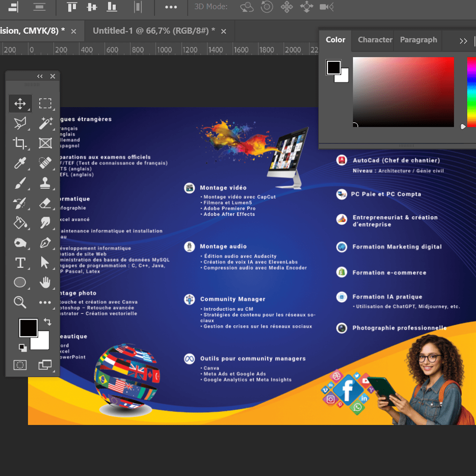Select the Move tool
Image resolution: width=476 pixels, height=476 pixels.
point(20,104)
